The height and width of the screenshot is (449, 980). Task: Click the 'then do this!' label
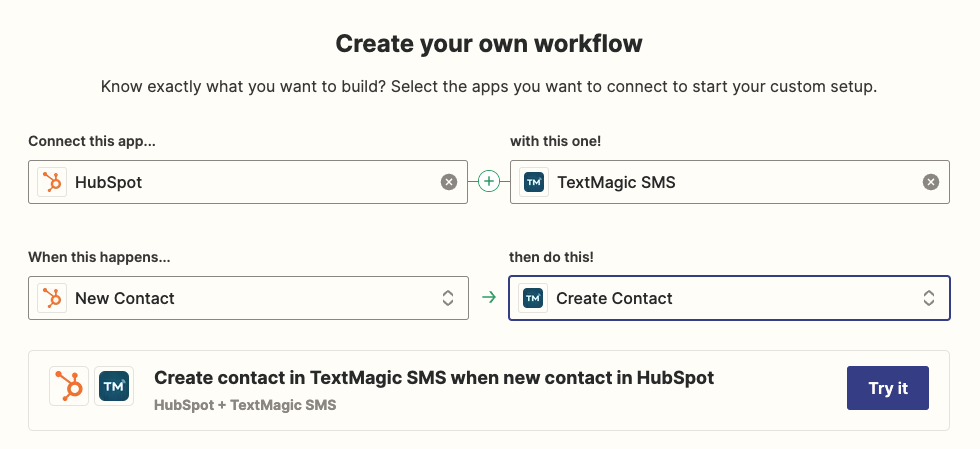550,257
